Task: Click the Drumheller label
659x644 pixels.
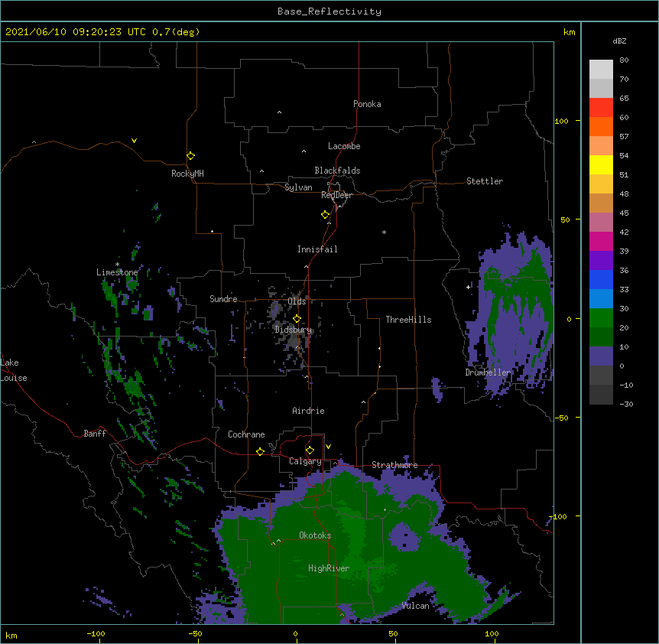Action: [488, 372]
